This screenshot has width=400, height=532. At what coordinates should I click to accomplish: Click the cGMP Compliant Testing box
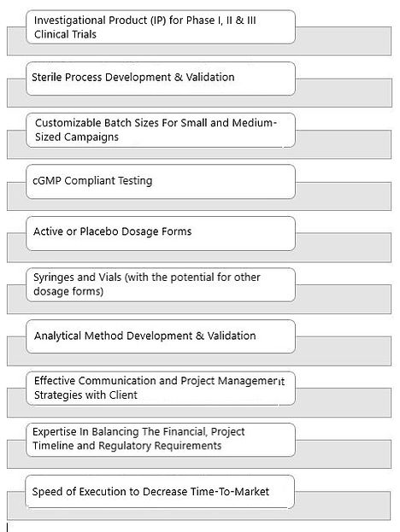161,182
